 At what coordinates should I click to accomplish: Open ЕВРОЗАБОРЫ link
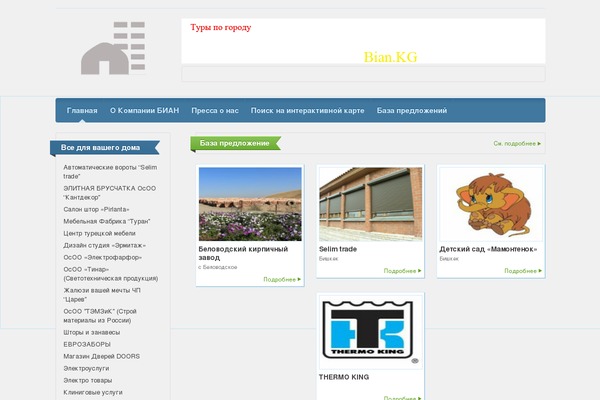pyautogui.click(x=87, y=344)
